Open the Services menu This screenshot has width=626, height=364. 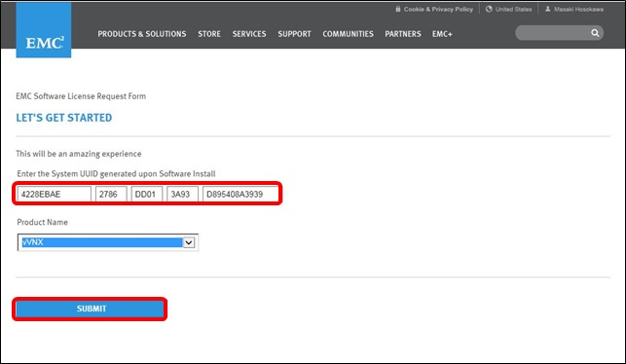pyautogui.click(x=249, y=34)
